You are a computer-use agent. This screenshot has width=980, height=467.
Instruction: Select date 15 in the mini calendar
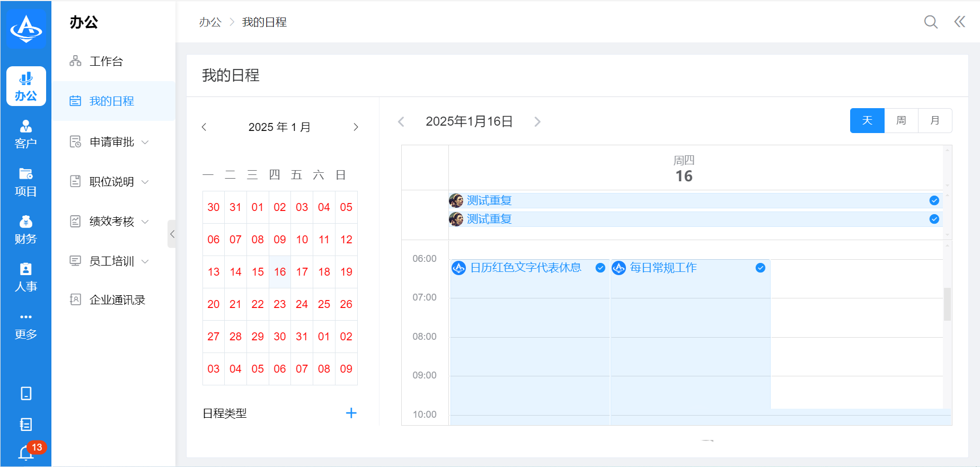coord(258,272)
